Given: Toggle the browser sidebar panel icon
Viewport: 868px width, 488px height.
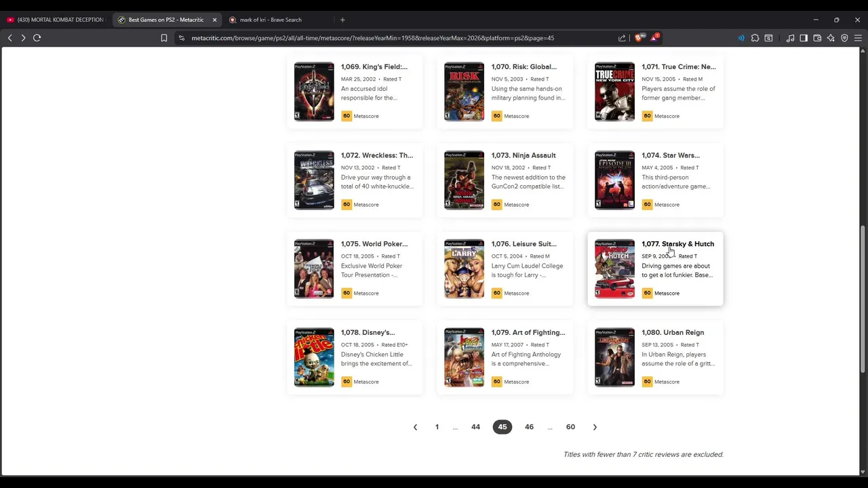Looking at the screenshot, I should click(x=804, y=38).
